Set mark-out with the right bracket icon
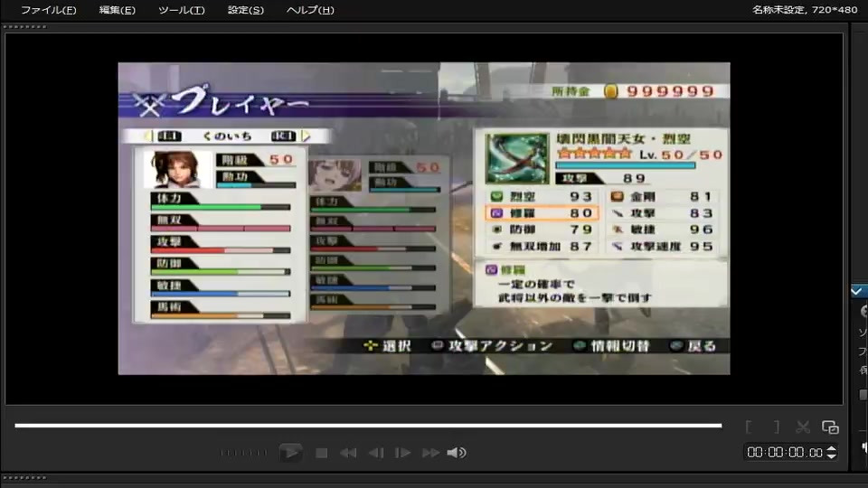The height and width of the screenshot is (488, 868). click(776, 427)
